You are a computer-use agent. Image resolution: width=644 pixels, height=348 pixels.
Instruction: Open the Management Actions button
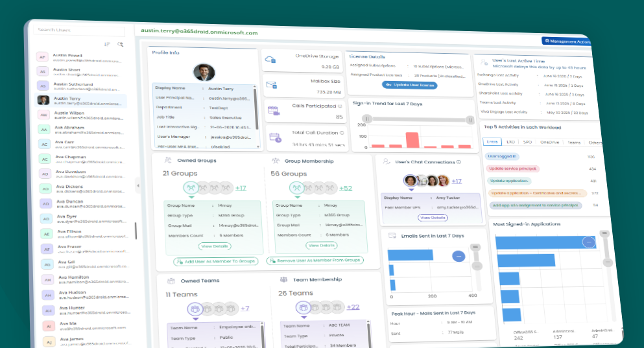[x=567, y=41]
